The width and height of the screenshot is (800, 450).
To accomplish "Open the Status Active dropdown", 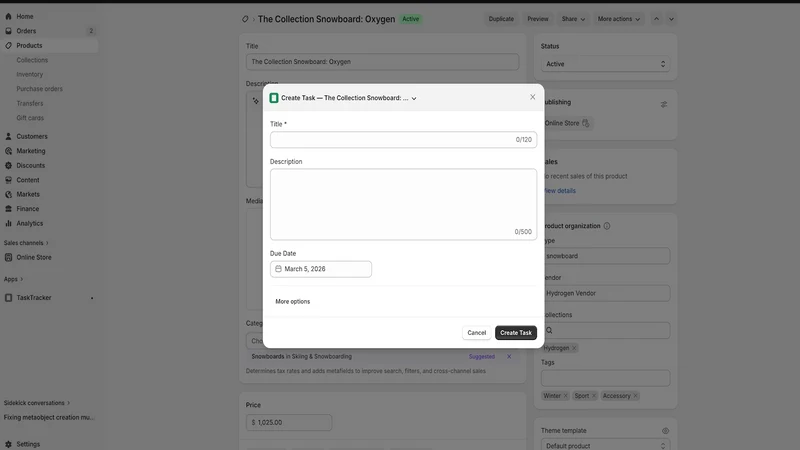I will pyautogui.click(x=605, y=64).
